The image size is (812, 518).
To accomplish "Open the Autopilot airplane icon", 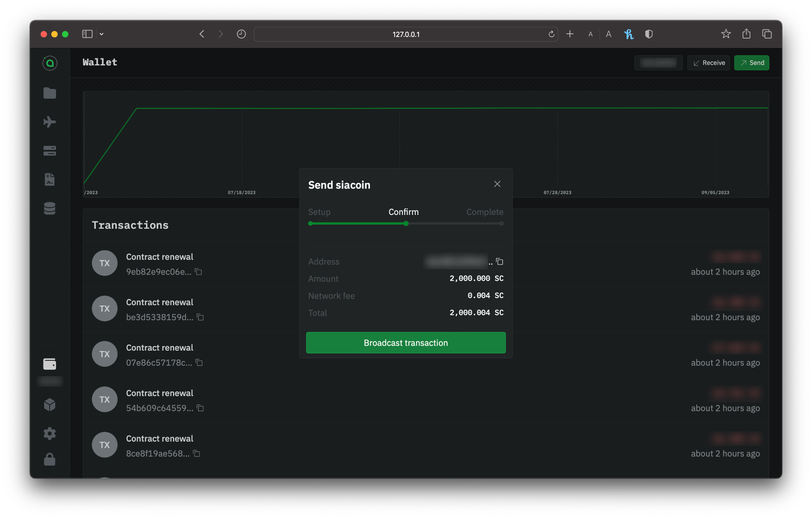I will click(x=50, y=122).
